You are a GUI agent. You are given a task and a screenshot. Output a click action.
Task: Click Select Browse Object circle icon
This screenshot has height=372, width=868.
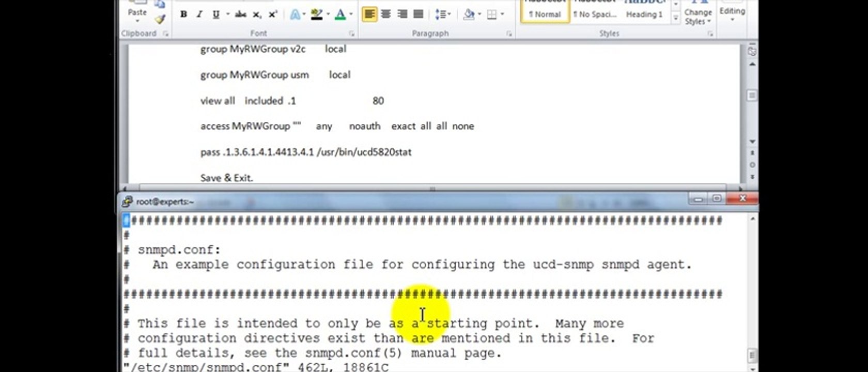coord(752,165)
